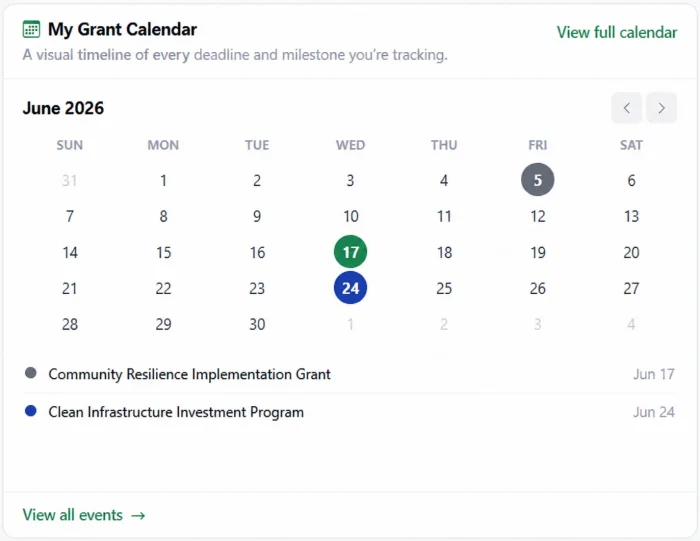
Task: Select June 8 on the calendar
Action: 163,216
